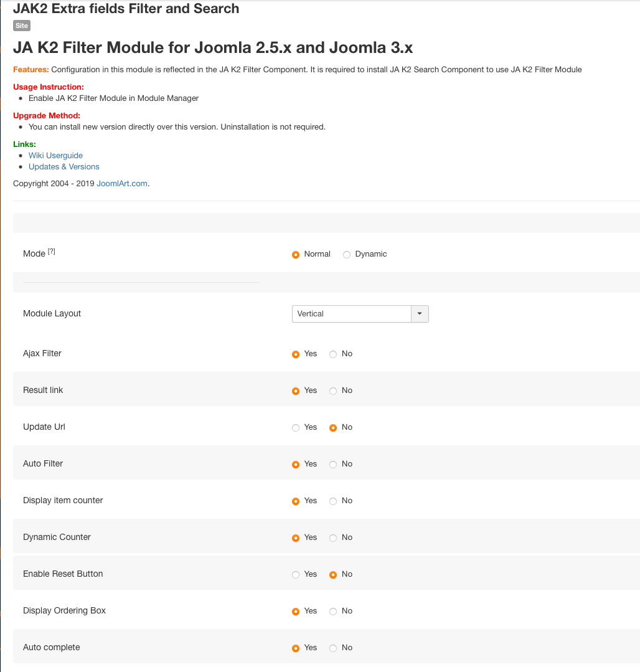
Task: Select Dynamic mode radio button
Action: pyautogui.click(x=347, y=255)
